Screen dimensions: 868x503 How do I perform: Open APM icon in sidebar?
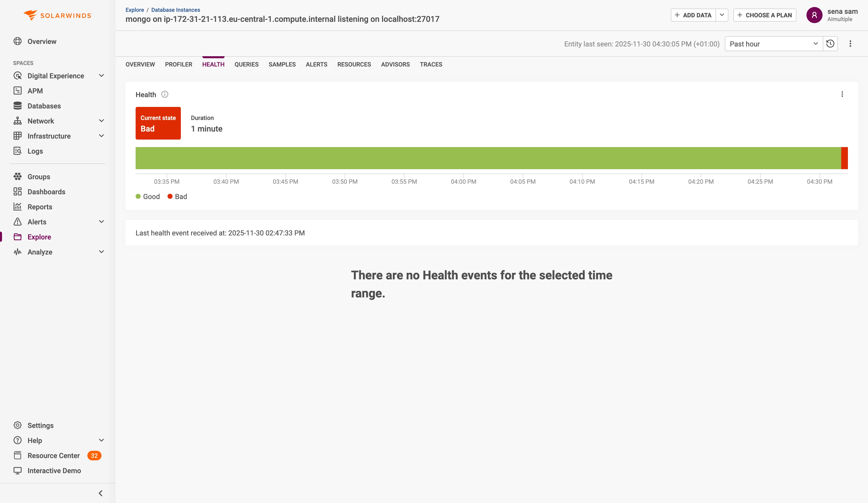click(x=18, y=91)
